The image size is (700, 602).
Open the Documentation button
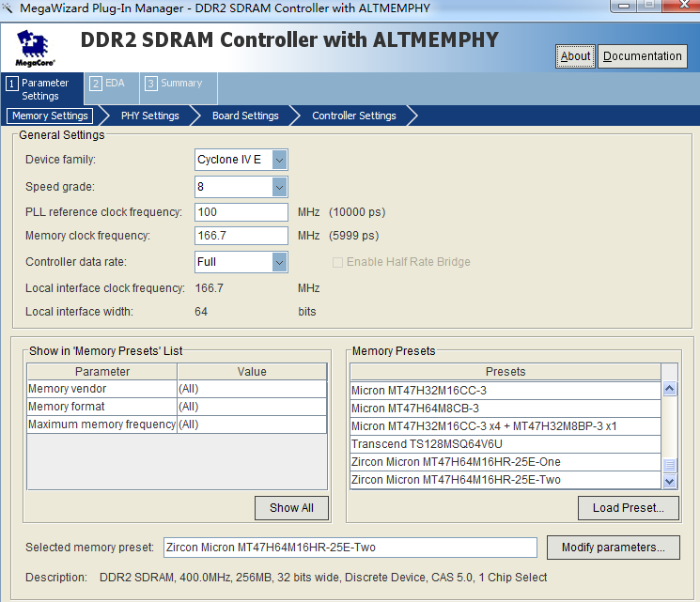point(643,56)
